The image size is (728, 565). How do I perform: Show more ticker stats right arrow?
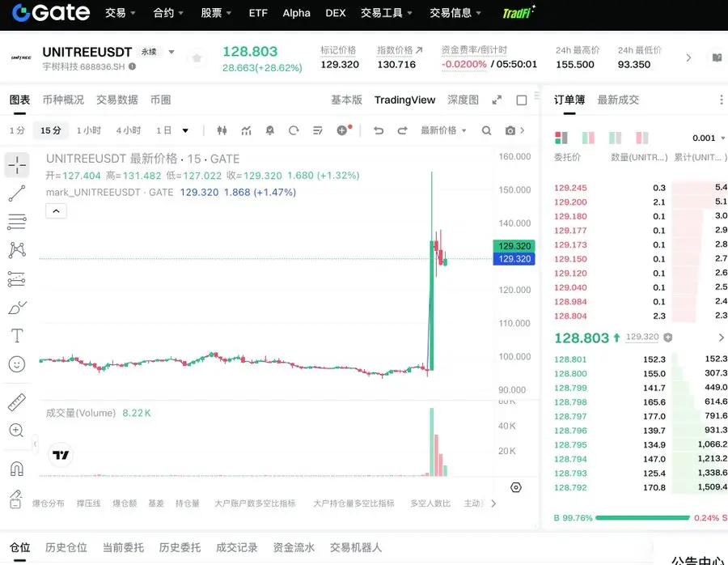pos(688,57)
